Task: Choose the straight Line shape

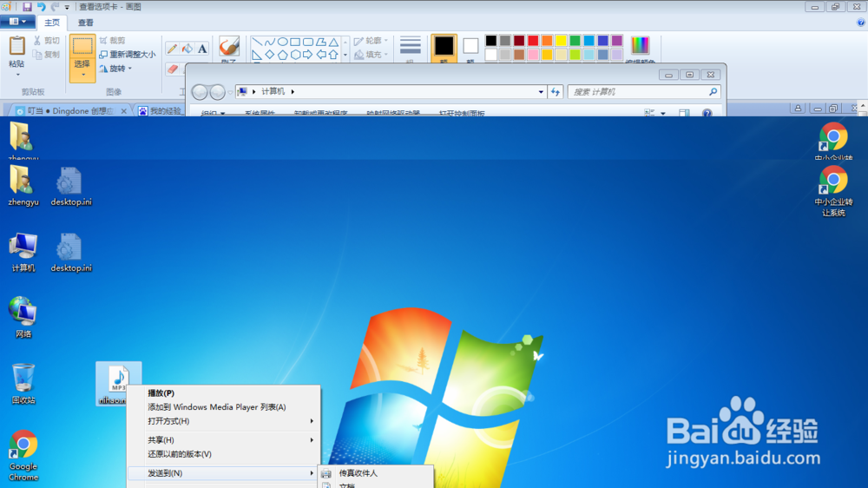Action: 257,42
